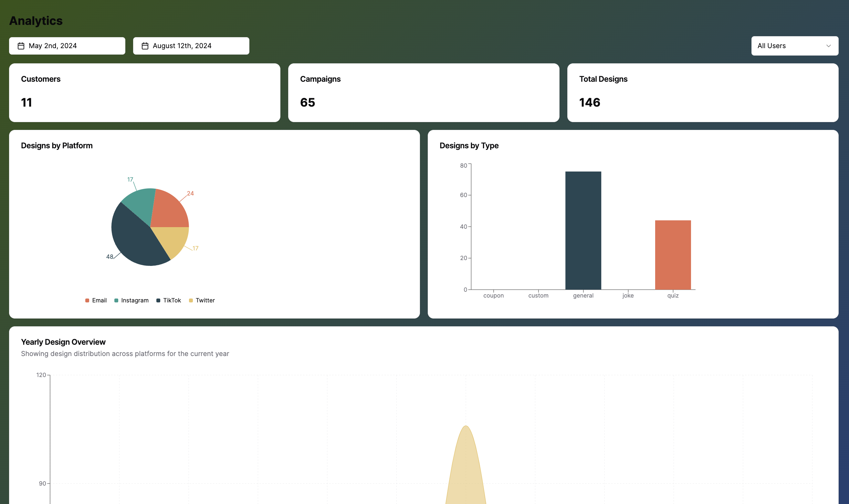Click the end date calendar icon
849x504 pixels.
click(145, 46)
